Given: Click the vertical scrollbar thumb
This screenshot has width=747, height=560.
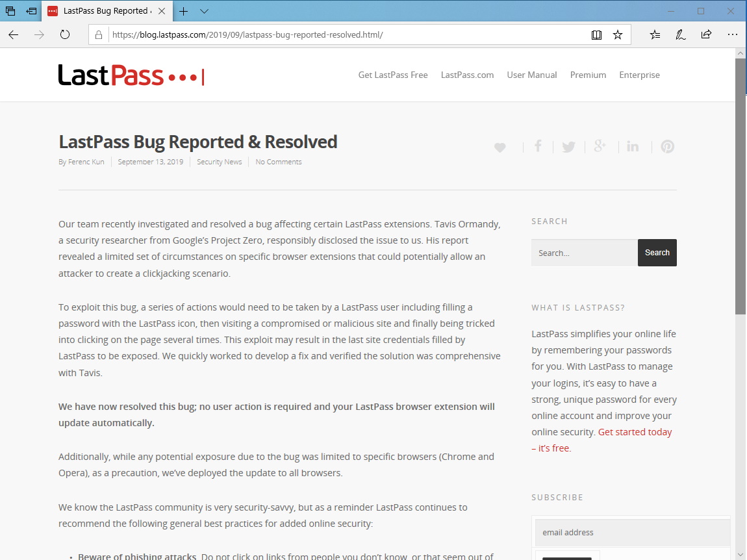Looking at the screenshot, I should pyautogui.click(x=741, y=186).
